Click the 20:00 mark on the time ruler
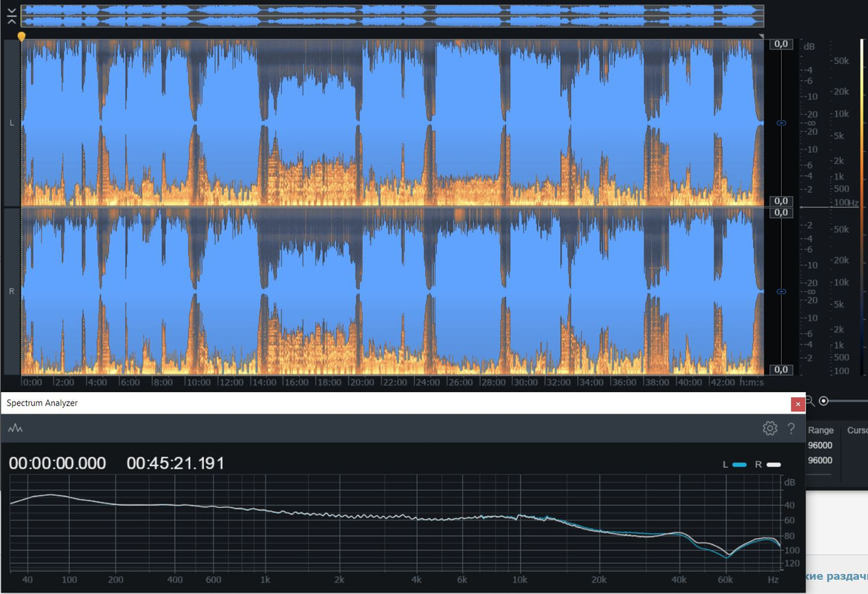 pos(361,382)
